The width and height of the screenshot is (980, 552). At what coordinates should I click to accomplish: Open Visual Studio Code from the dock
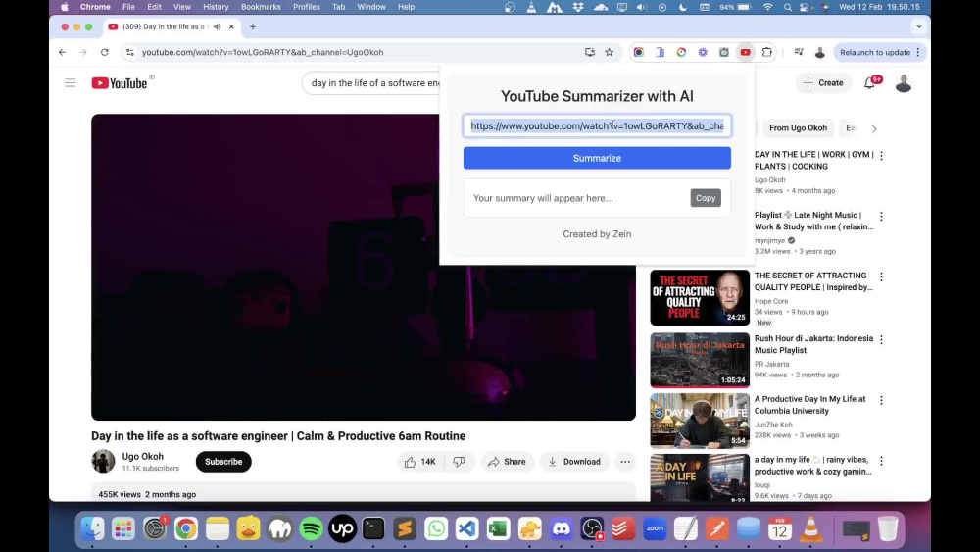pos(466,528)
